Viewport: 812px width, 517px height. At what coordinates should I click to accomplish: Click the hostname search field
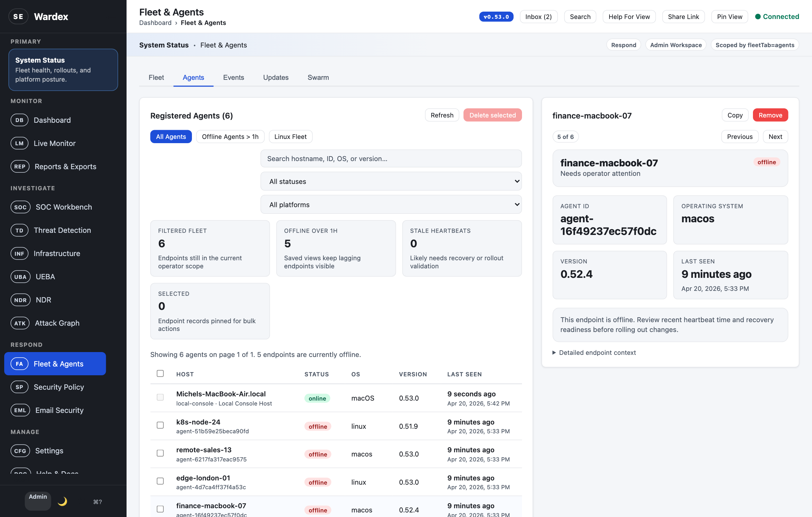pyautogui.click(x=391, y=159)
